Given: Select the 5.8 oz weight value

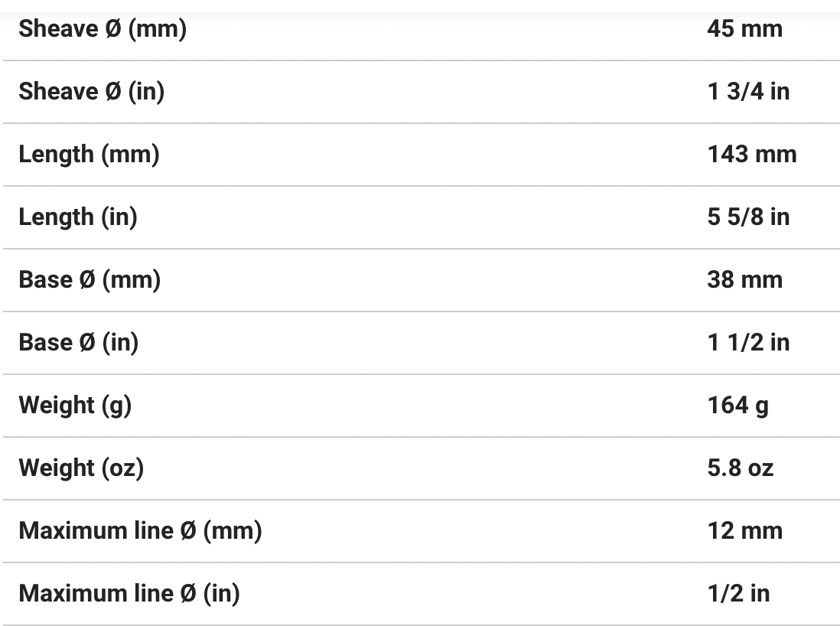Looking at the screenshot, I should coord(740,468).
